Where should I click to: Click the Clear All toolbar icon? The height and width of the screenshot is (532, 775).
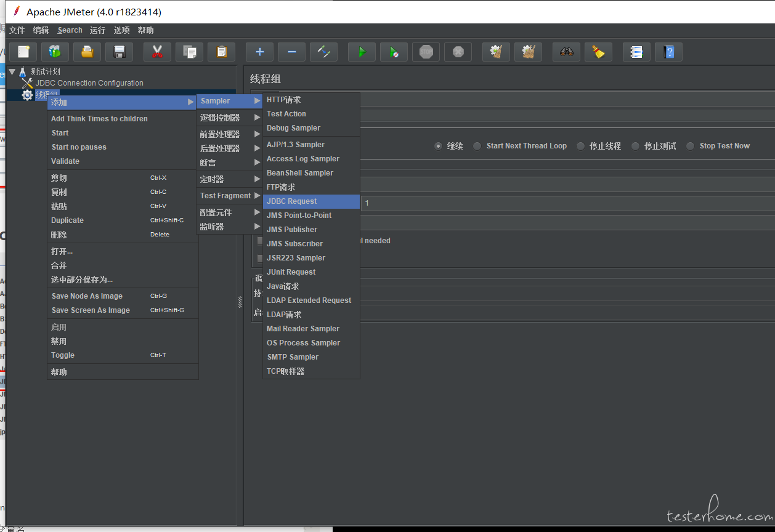coord(529,52)
